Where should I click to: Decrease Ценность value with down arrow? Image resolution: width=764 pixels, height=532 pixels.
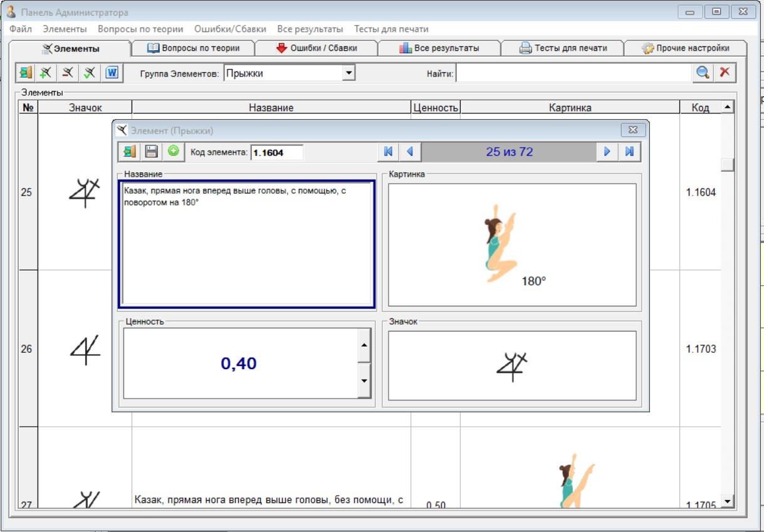point(364,381)
